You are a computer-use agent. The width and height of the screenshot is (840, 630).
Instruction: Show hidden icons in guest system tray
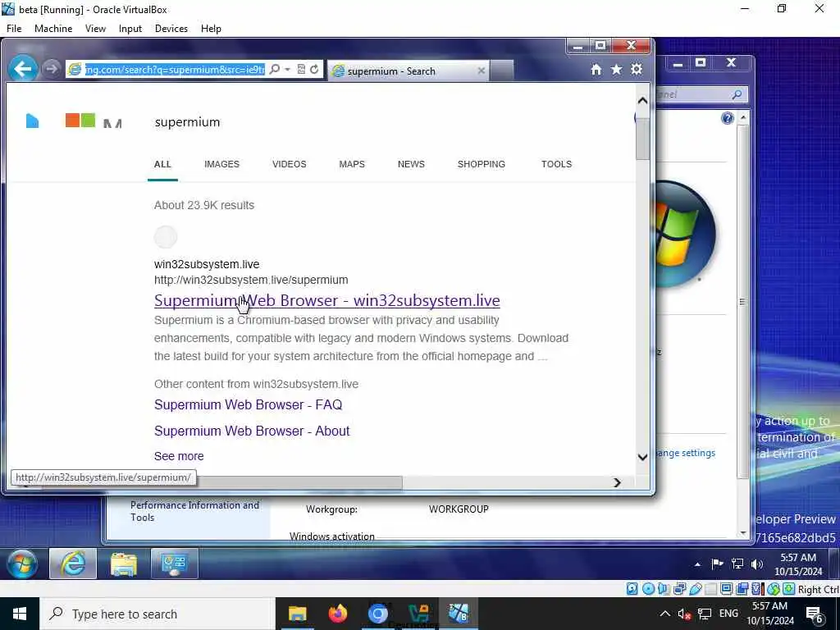point(697,564)
